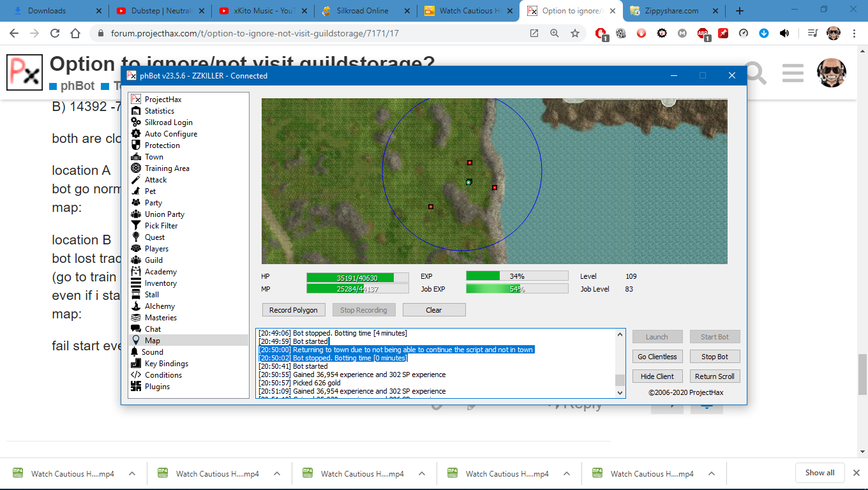The height and width of the screenshot is (490, 868).
Task: Click the Pick Filter funnel icon
Action: point(135,226)
